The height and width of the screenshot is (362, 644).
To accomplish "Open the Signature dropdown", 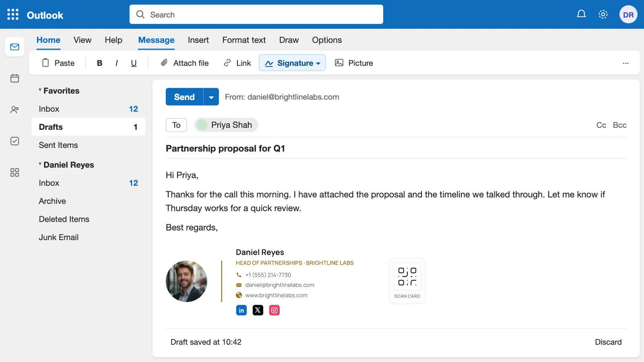I will 292,63.
